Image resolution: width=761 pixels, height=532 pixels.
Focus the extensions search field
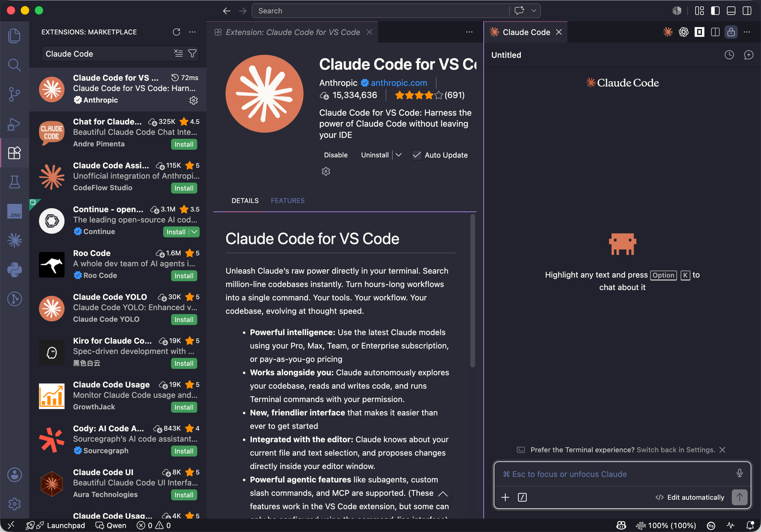point(108,54)
